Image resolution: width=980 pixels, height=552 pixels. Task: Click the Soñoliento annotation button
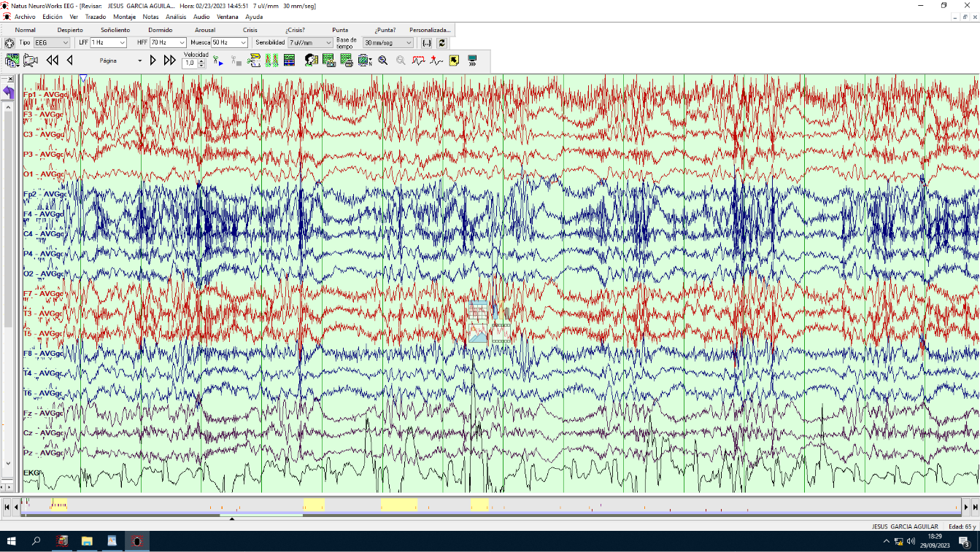click(115, 30)
